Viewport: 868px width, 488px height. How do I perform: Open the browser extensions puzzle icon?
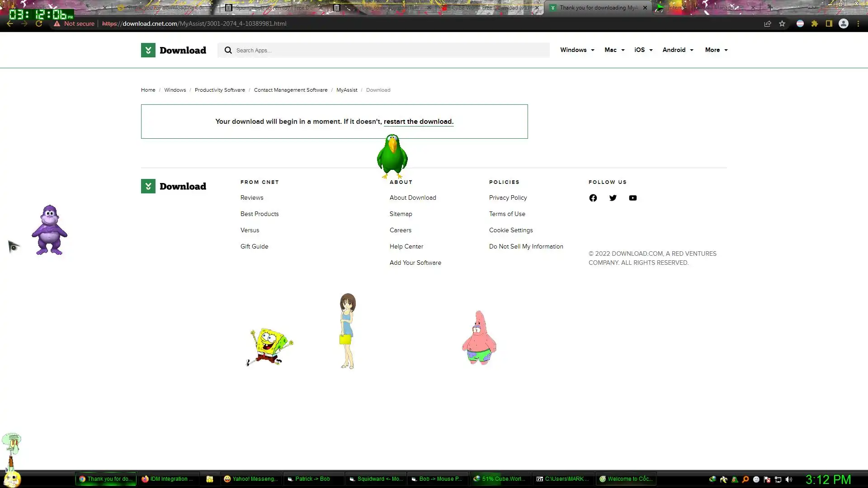[815, 24]
